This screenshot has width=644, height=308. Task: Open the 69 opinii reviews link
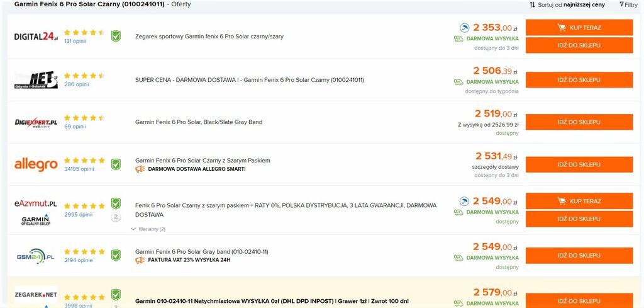coord(75,127)
